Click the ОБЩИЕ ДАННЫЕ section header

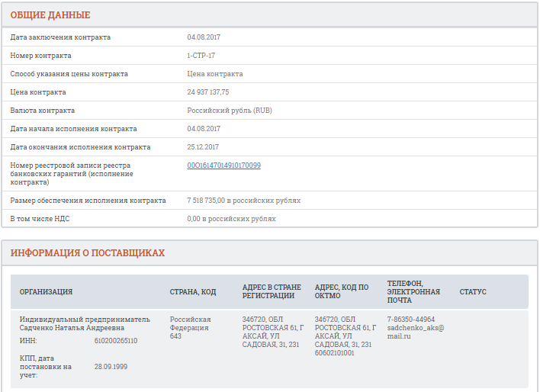coord(50,15)
